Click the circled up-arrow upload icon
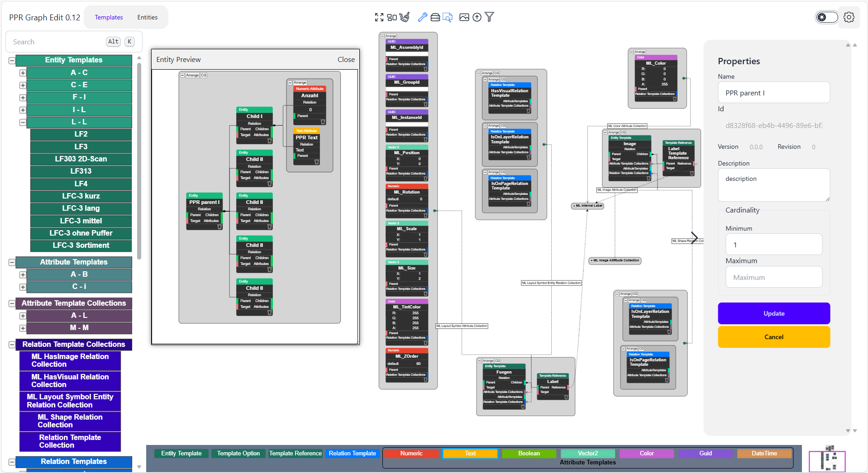The height and width of the screenshot is (473, 868). (477, 17)
